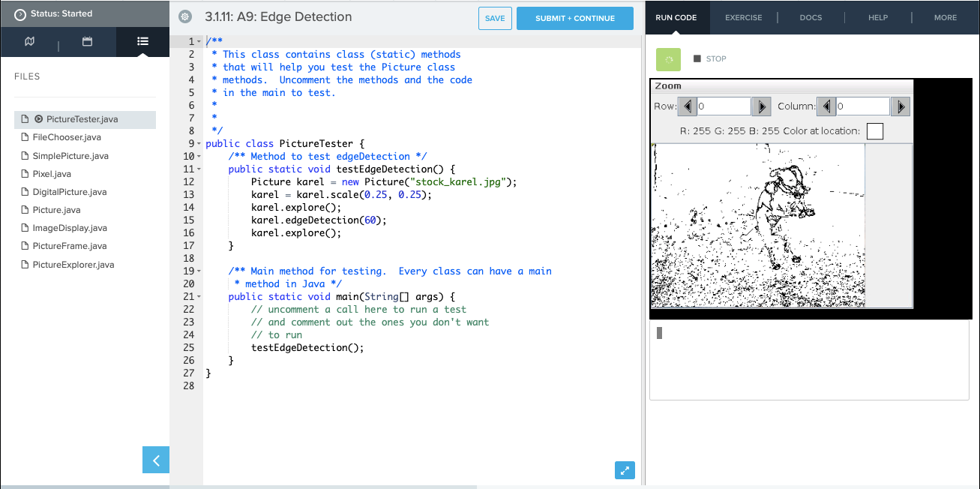Open the assignment settings gear icon
The height and width of the screenshot is (489, 980).
coord(184,16)
